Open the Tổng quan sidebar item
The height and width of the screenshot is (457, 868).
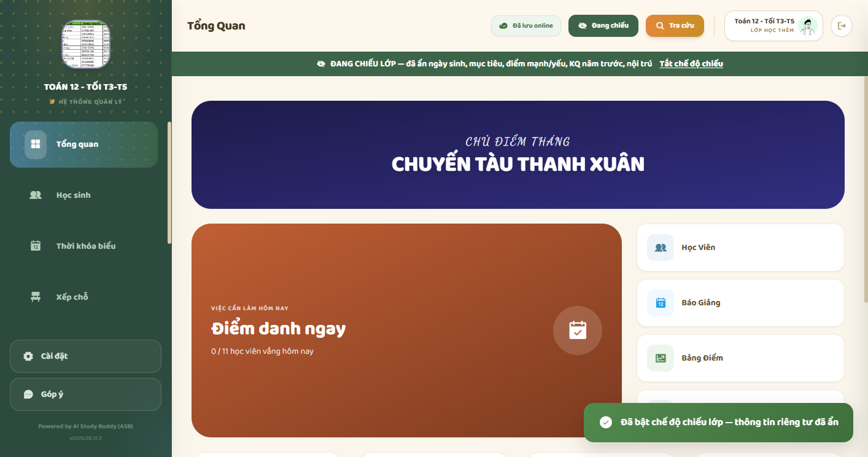pos(83,144)
